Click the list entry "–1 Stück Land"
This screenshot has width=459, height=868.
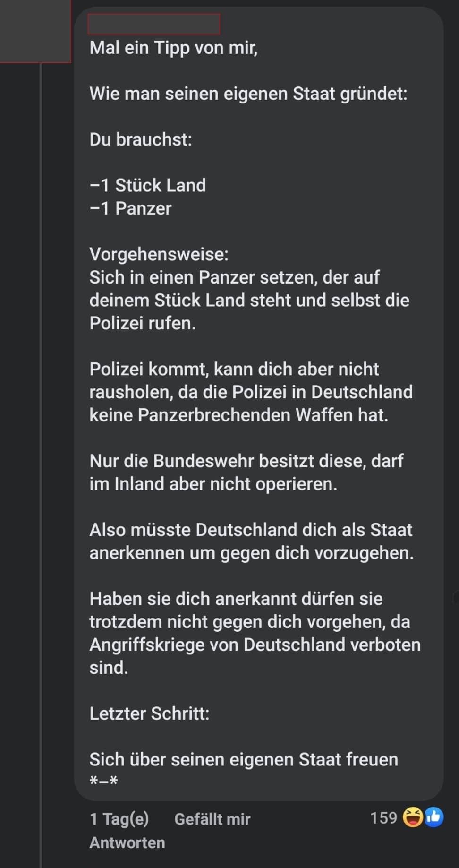coord(147,185)
